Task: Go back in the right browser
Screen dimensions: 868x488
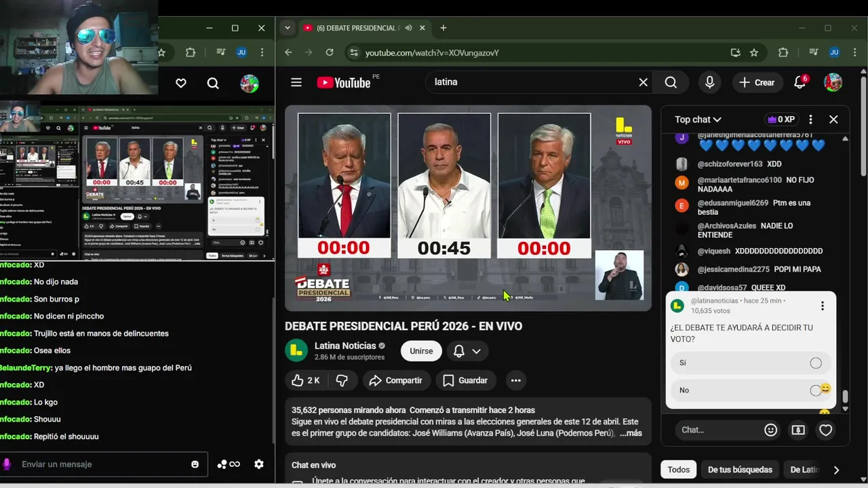Action: (288, 52)
